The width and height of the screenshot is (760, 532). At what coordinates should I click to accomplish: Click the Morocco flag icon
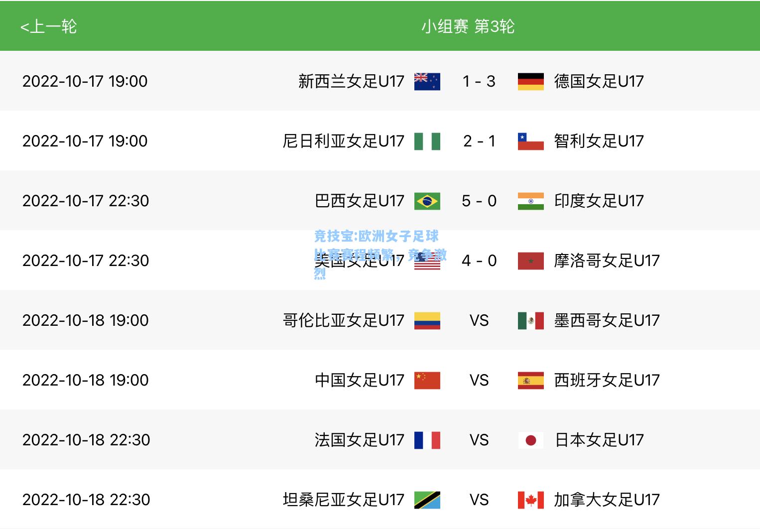click(x=531, y=261)
